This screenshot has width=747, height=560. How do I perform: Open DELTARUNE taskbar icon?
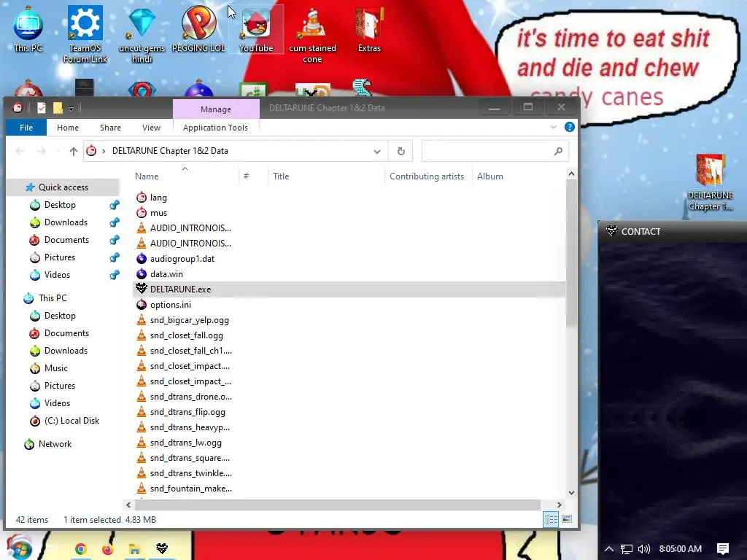click(x=162, y=549)
